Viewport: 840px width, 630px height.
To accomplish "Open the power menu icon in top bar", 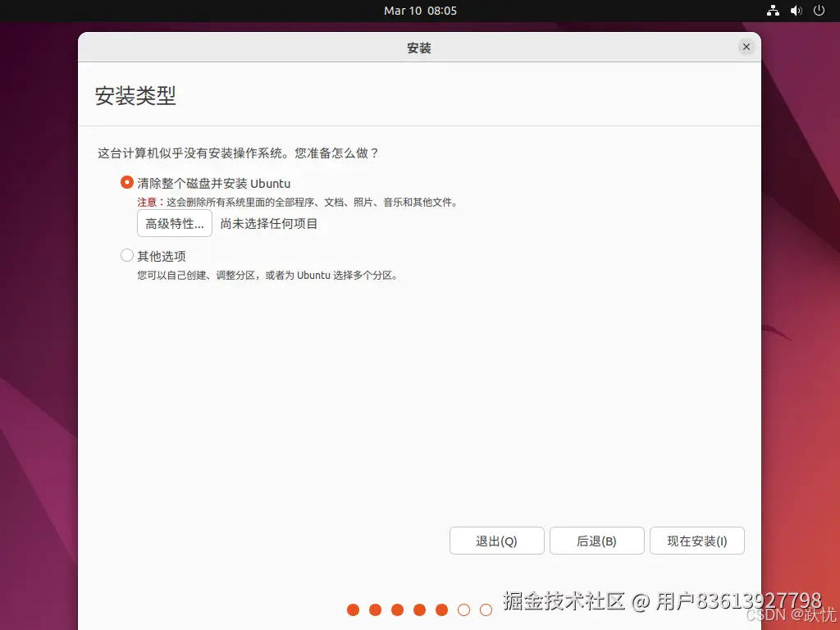I will pos(819,11).
